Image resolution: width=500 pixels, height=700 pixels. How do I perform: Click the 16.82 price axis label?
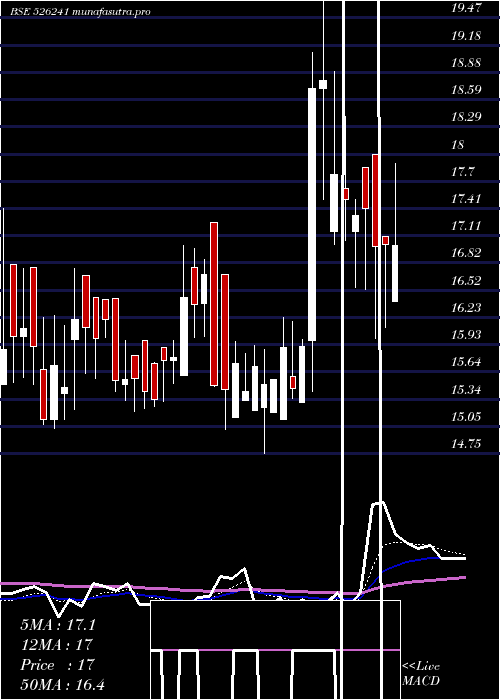click(466, 254)
